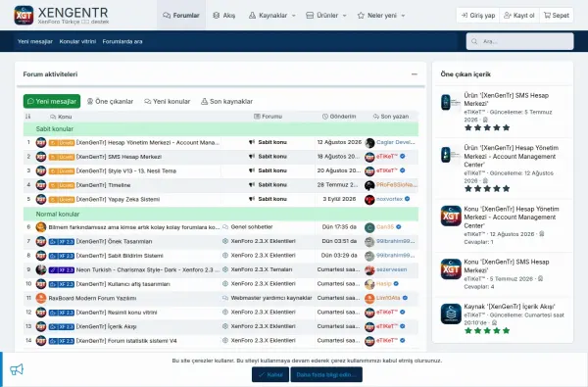
Task: Click the Son yazan column header
Action: tap(391, 117)
